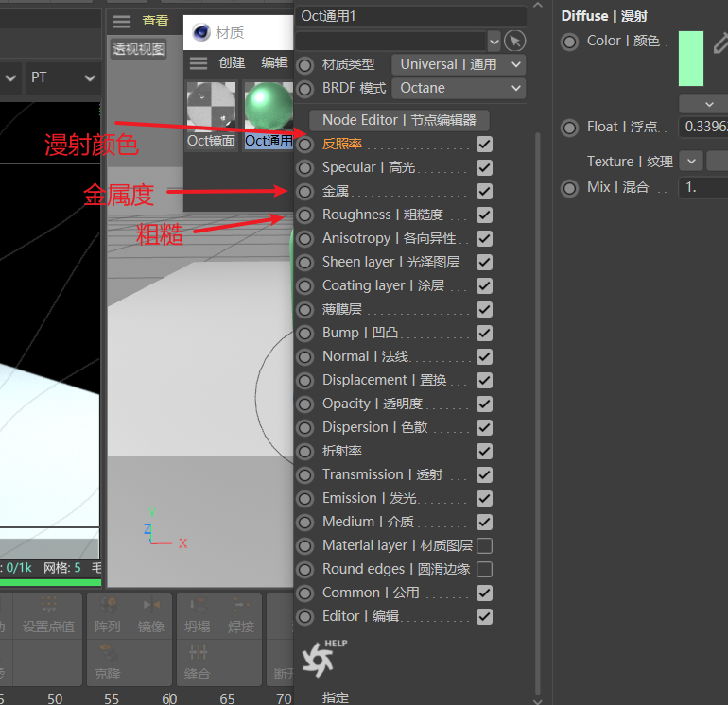Uncheck Anisotropy 各向异性
The image size is (728, 705).
484,239
